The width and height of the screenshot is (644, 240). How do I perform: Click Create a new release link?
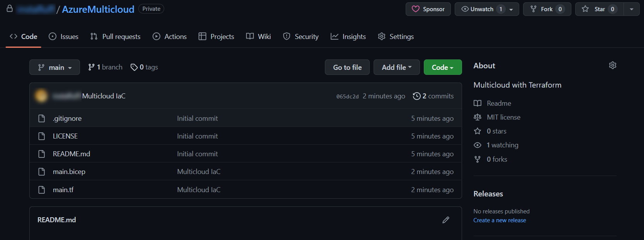[500, 220]
